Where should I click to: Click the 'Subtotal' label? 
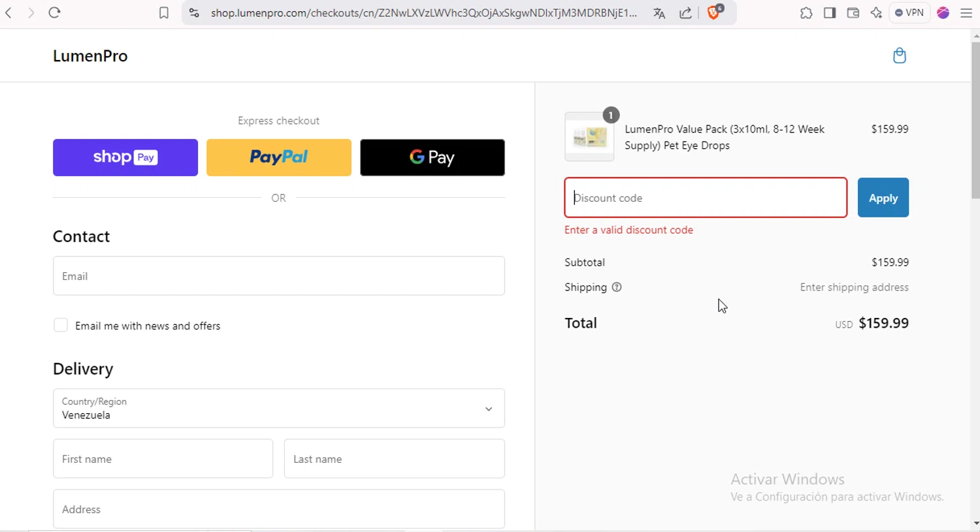(585, 262)
